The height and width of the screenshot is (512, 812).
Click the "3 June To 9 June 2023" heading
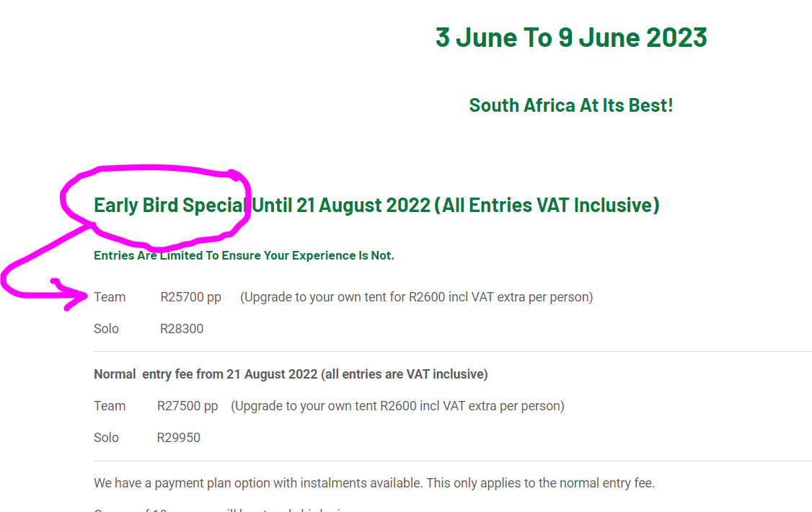(570, 37)
